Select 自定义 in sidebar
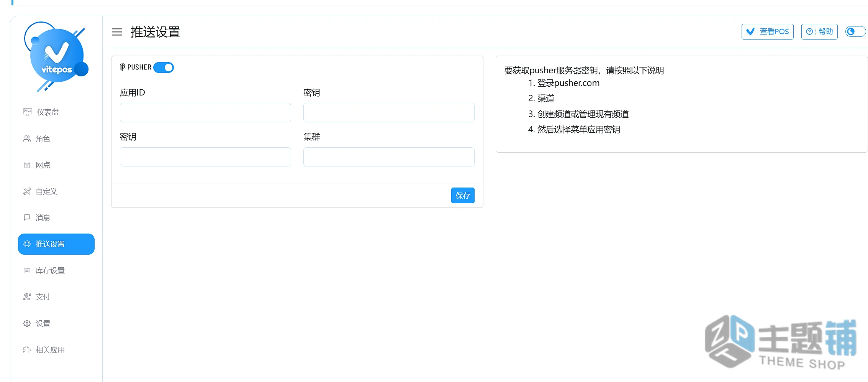This screenshot has width=868, height=382. click(56, 191)
